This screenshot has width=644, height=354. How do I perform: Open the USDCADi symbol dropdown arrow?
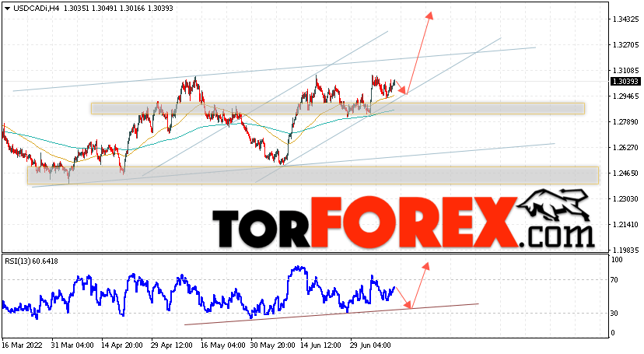(7, 9)
